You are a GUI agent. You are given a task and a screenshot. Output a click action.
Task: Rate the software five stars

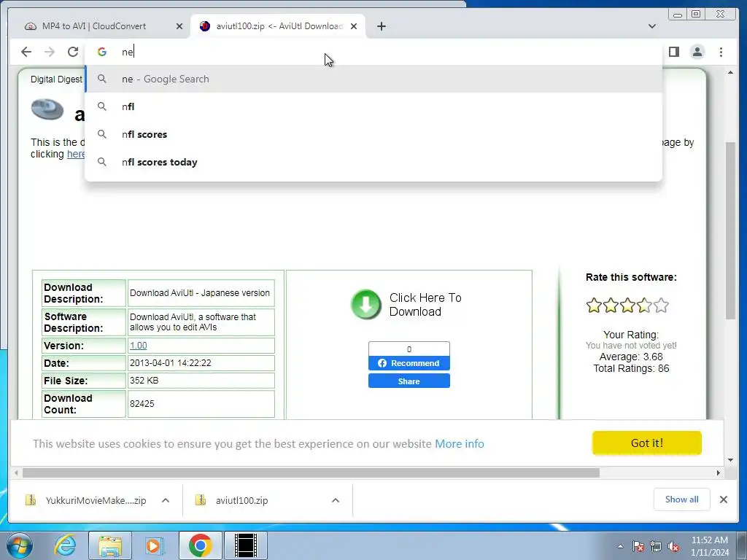click(661, 306)
